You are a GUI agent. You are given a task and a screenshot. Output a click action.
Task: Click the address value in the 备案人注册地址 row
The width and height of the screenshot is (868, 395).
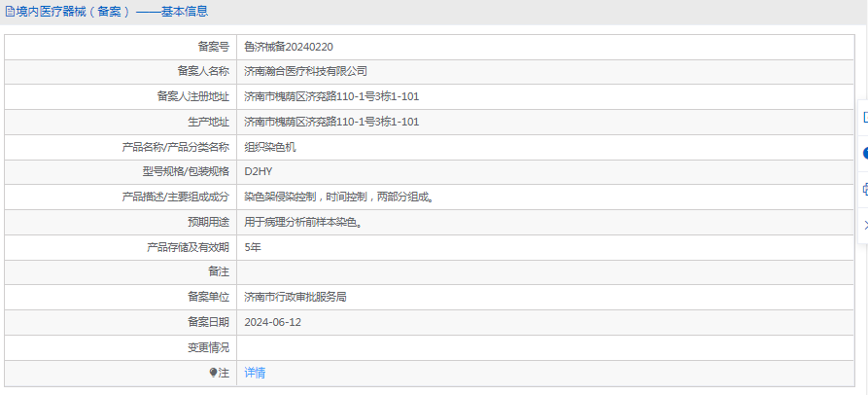point(331,97)
